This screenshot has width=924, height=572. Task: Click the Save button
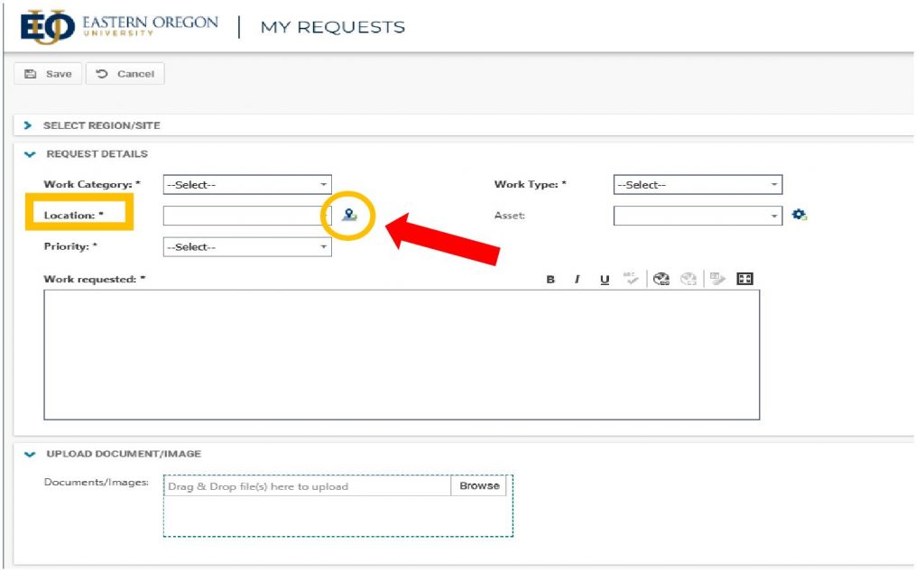[49, 74]
